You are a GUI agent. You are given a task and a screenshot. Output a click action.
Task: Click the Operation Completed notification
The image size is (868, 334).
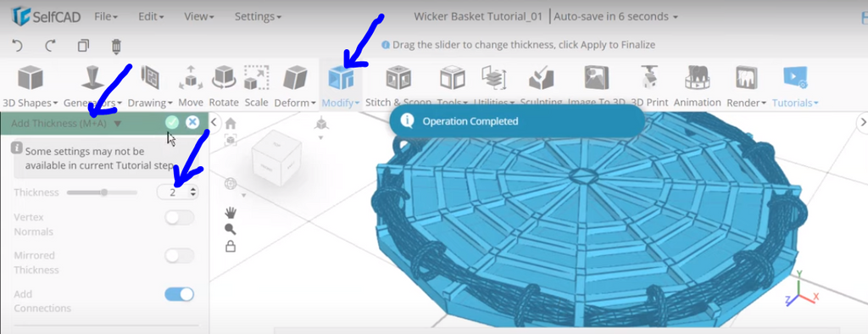click(517, 121)
